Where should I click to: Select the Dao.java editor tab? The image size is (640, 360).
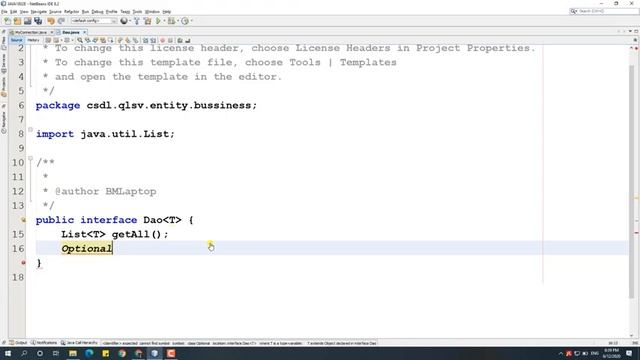(71, 32)
